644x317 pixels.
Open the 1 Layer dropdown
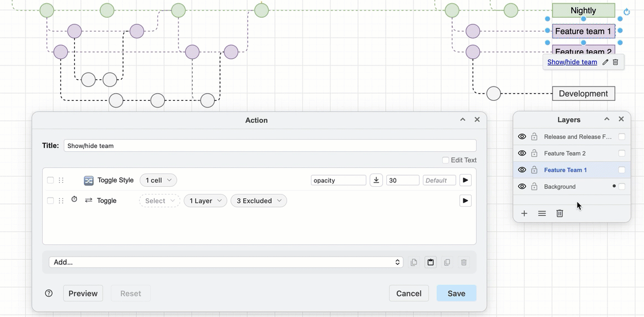coord(206,201)
